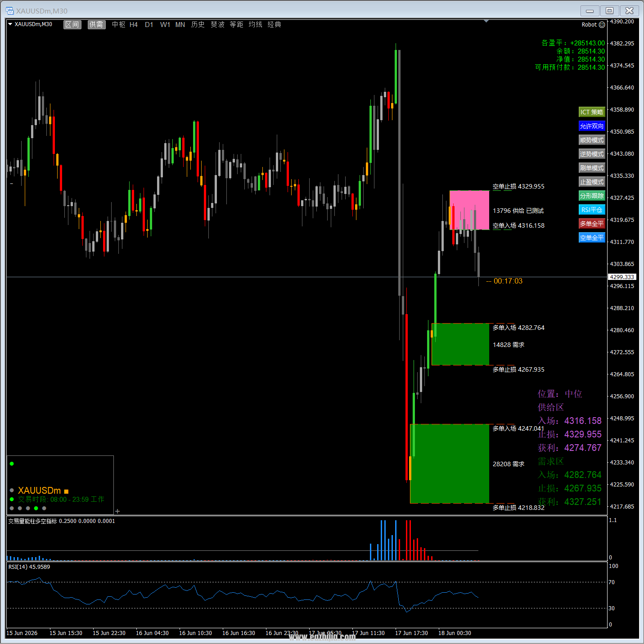Open the 历史 history item
This screenshot has height=644, width=644.
pyautogui.click(x=198, y=25)
